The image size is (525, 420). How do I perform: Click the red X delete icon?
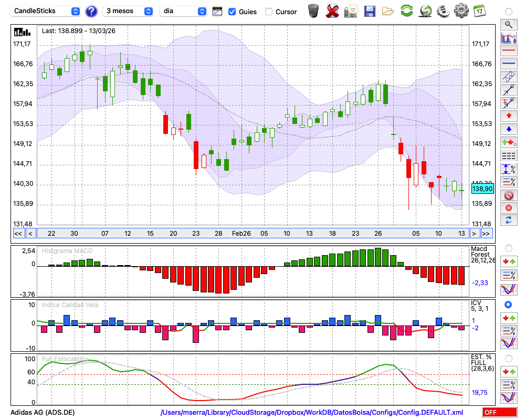pyautogui.click(x=332, y=11)
